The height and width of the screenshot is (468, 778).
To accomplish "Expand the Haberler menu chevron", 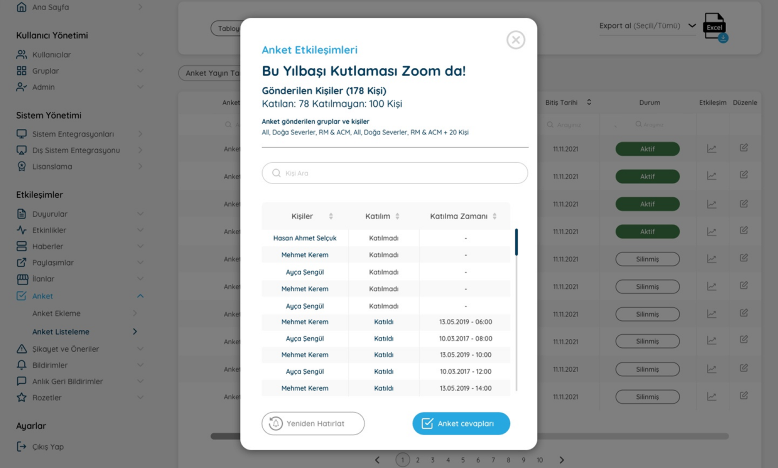I will tap(140, 246).
